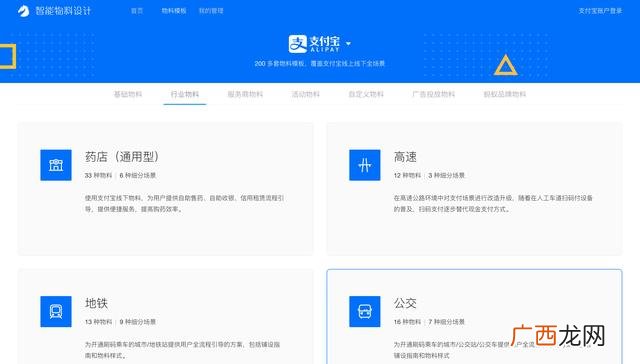
Task: Click the 12 种物料 count under 高速
Action: 407,175
